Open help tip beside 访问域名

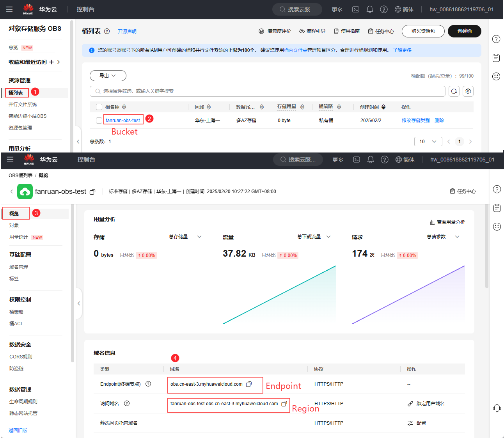(x=127, y=403)
